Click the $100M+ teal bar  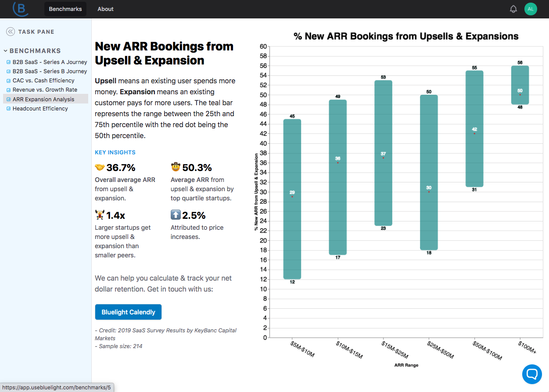coord(520,85)
